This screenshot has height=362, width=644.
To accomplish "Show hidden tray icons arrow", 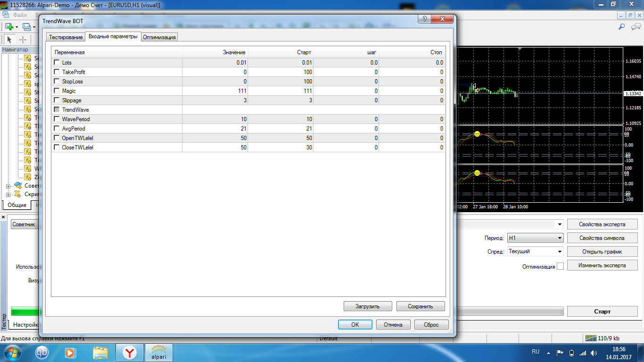I will pos(548,353).
